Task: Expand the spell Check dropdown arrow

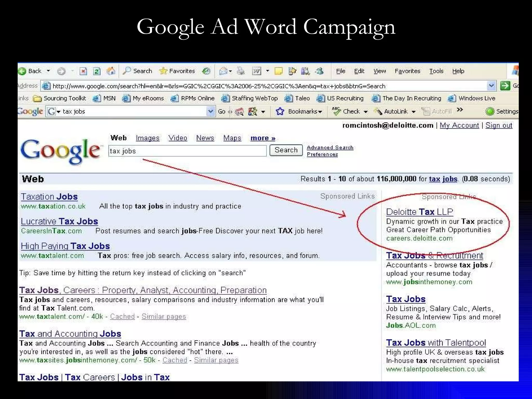Action: [366, 112]
